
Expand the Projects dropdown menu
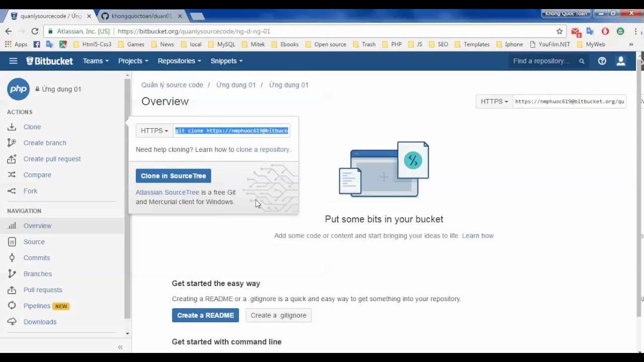tap(133, 61)
